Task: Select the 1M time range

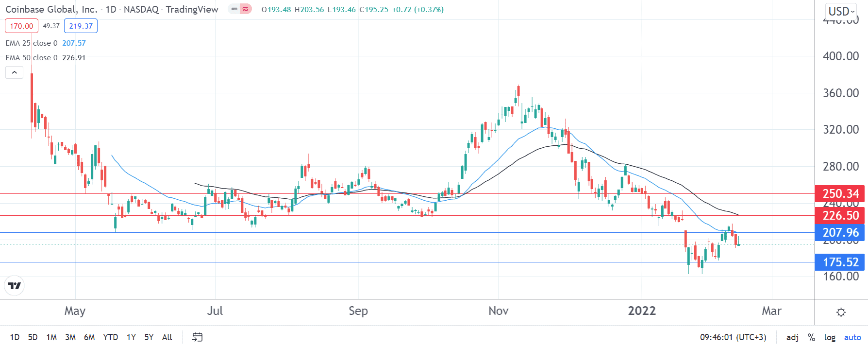Action: click(51, 337)
